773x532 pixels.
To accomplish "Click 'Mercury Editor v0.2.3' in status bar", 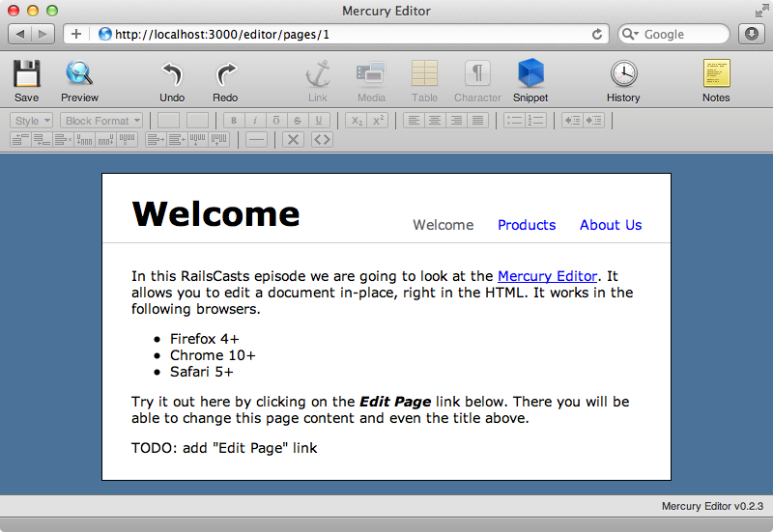I will [712, 506].
